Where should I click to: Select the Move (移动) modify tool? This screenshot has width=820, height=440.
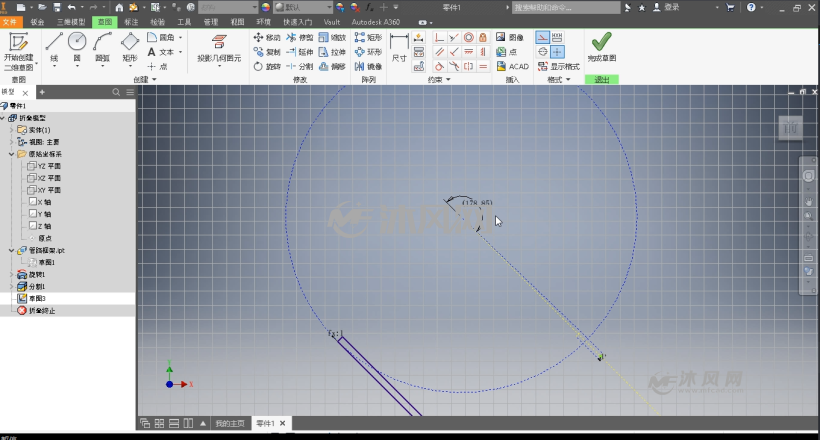click(267, 37)
